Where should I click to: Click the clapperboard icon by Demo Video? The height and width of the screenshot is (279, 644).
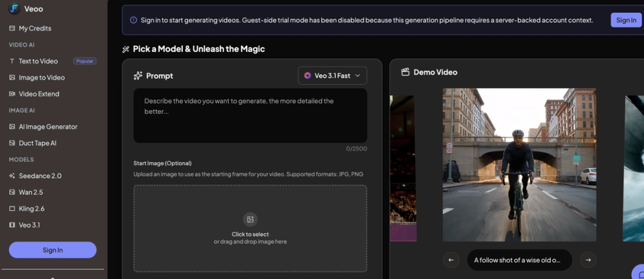[x=405, y=72]
